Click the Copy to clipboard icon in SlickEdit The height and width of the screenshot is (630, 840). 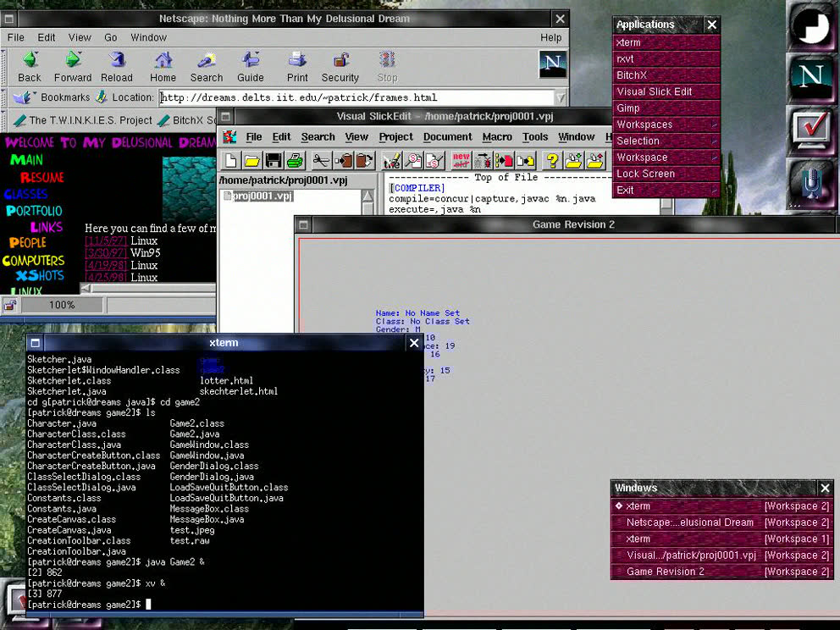(x=343, y=160)
